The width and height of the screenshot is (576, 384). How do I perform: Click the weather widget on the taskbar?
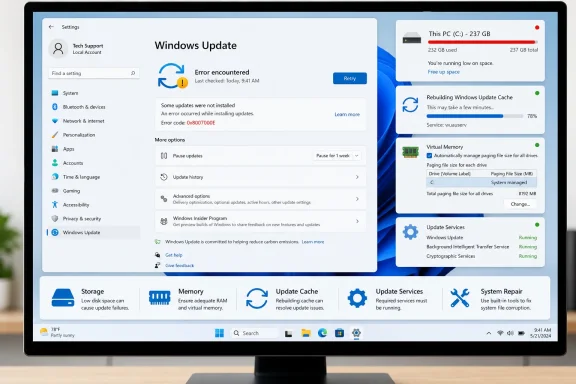pos(57,332)
